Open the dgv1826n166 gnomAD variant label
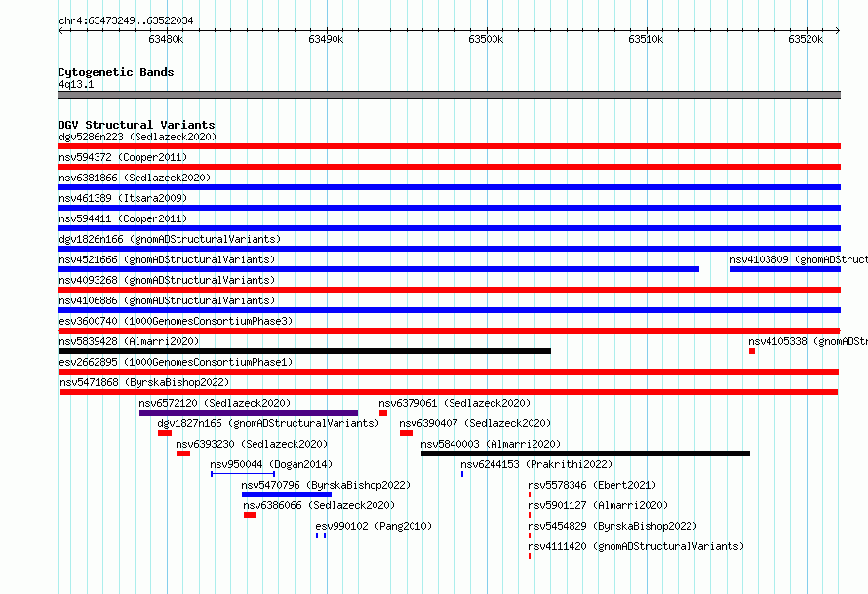 click(170, 239)
